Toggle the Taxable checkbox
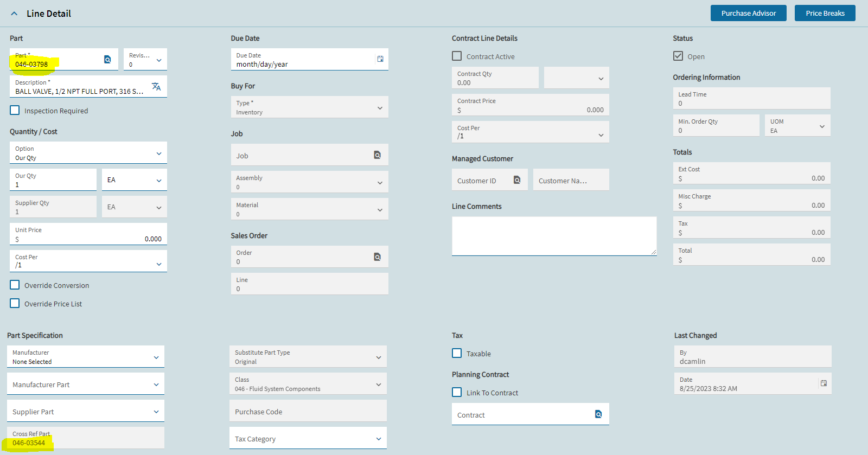The height and width of the screenshot is (455, 868). pos(457,354)
